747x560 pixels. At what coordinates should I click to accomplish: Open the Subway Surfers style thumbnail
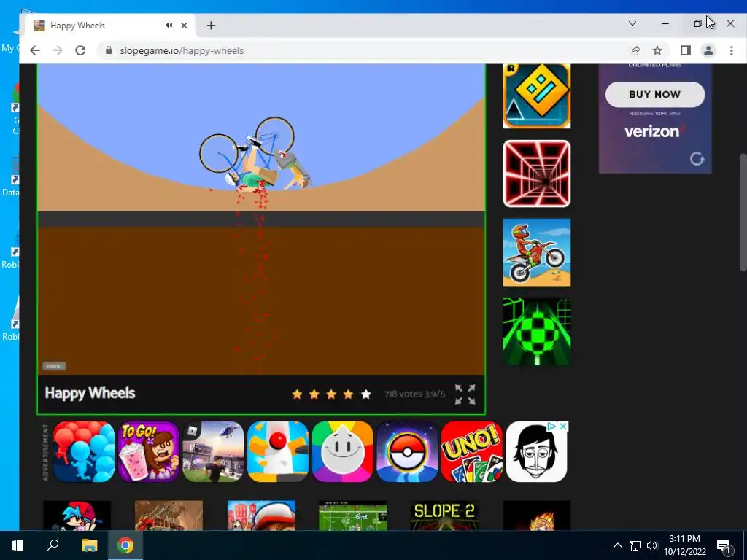(x=261, y=516)
